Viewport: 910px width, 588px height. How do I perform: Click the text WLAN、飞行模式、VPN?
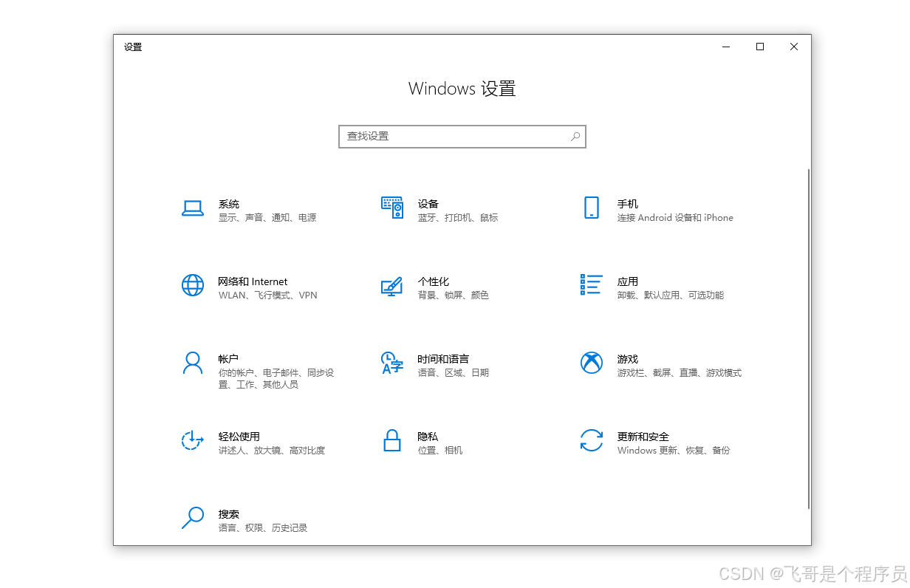coord(268,295)
